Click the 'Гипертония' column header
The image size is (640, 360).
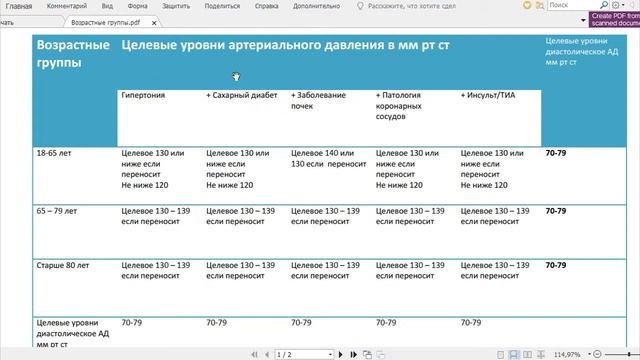(143, 95)
